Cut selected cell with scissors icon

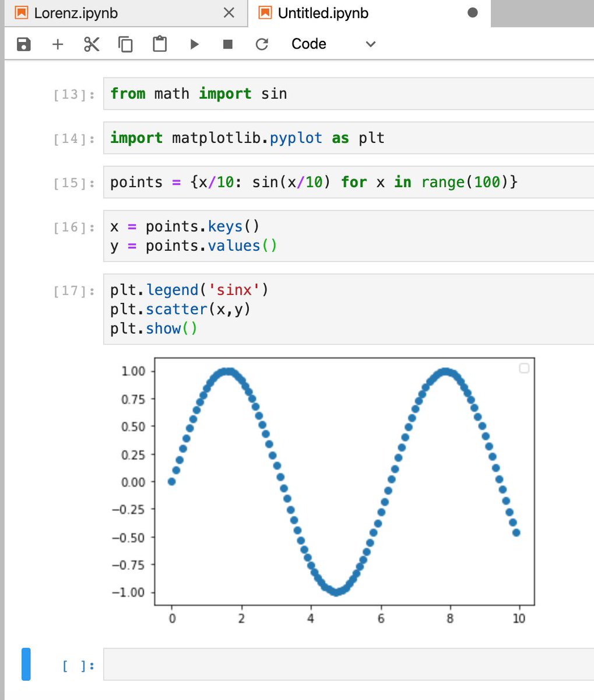(x=92, y=44)
